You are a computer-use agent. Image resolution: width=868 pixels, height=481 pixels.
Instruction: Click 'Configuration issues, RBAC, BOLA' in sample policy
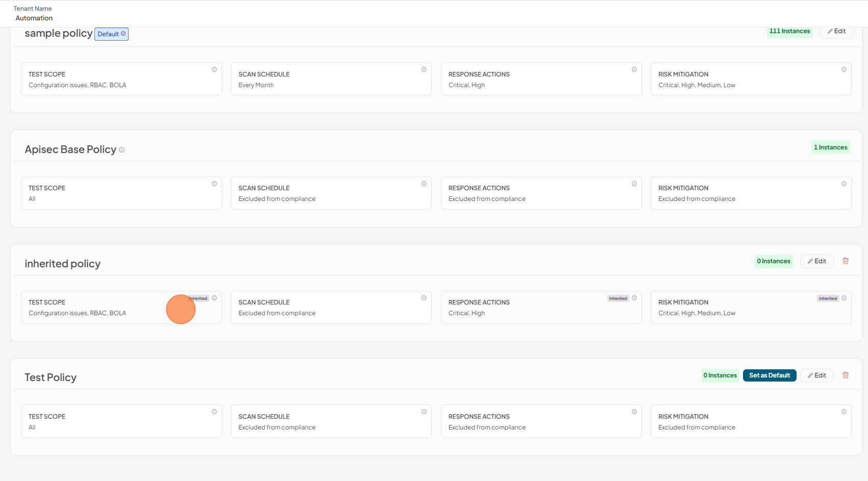[x=78, y=85]
